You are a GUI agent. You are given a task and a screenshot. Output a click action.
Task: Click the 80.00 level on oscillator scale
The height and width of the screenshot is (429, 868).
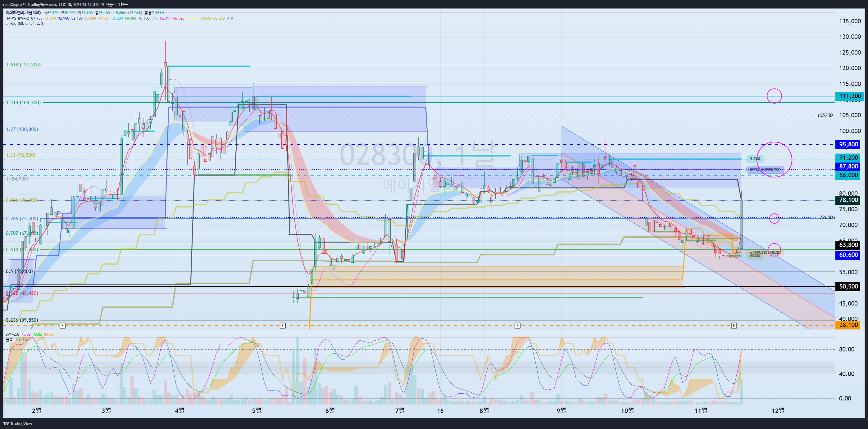(x=847, y=349)
